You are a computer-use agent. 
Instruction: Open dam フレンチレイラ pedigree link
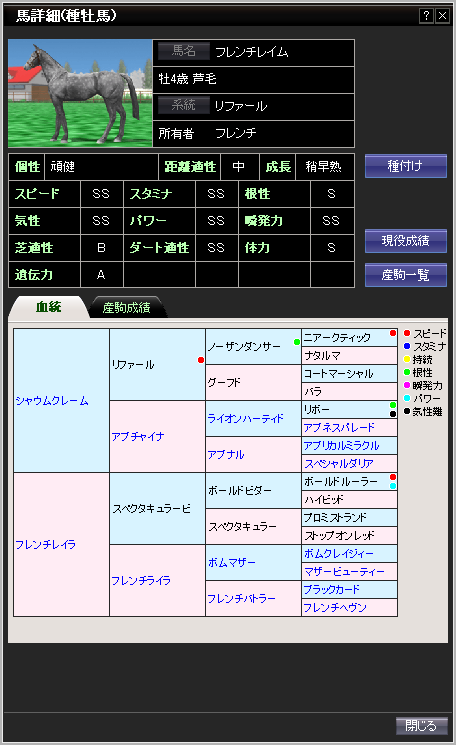click(x=46, y=544)
